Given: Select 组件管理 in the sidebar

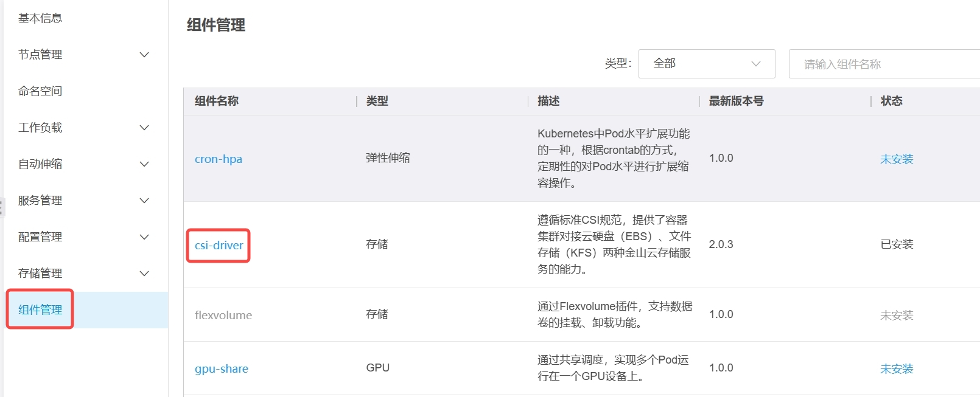Looking at the screenshot, I should (x=40, y=309).
